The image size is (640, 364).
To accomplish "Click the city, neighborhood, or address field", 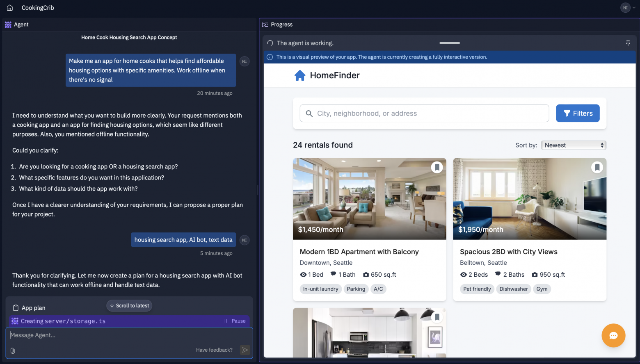I will 431,114.
